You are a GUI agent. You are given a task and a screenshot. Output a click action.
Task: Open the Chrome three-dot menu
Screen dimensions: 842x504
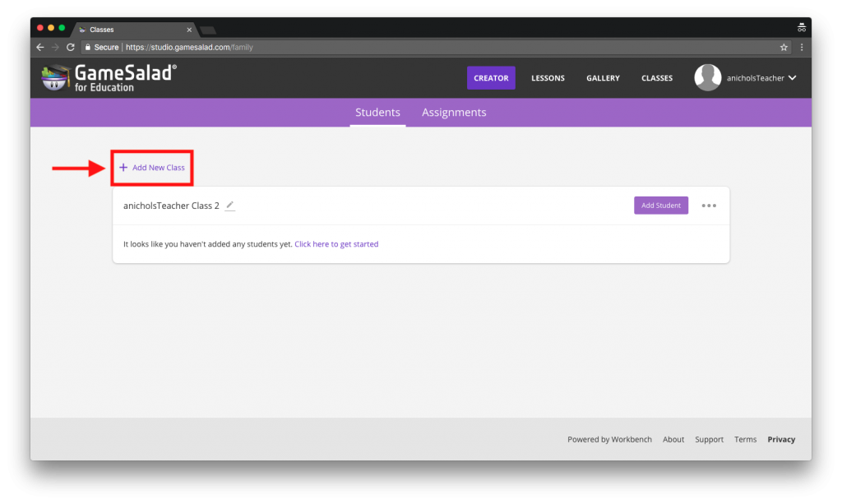coord(802,47)
